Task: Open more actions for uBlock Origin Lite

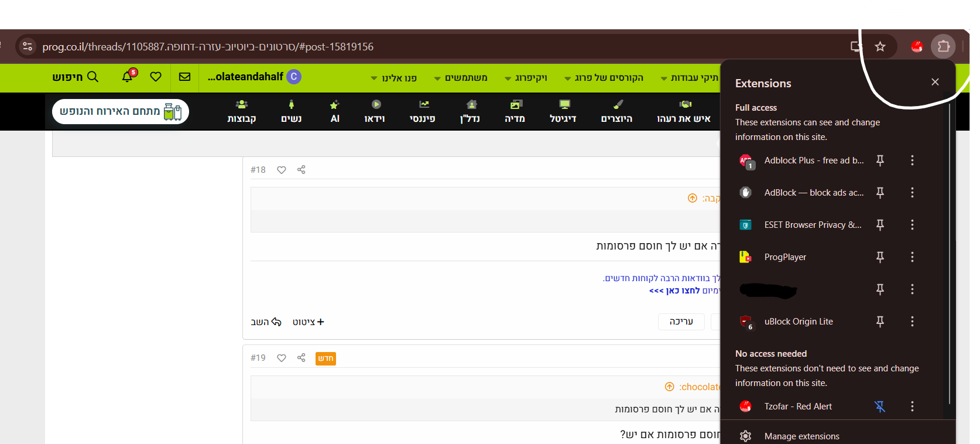Action: coord(912,322)
